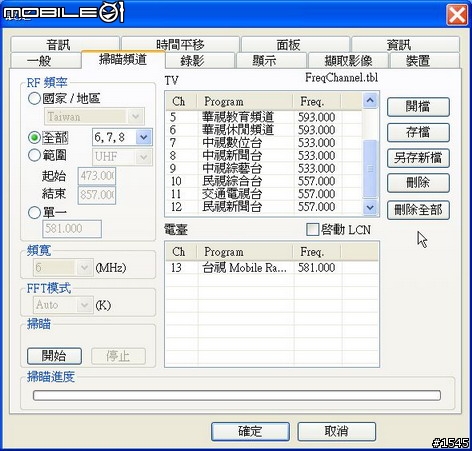Click the 刪除全部 button

418,210
